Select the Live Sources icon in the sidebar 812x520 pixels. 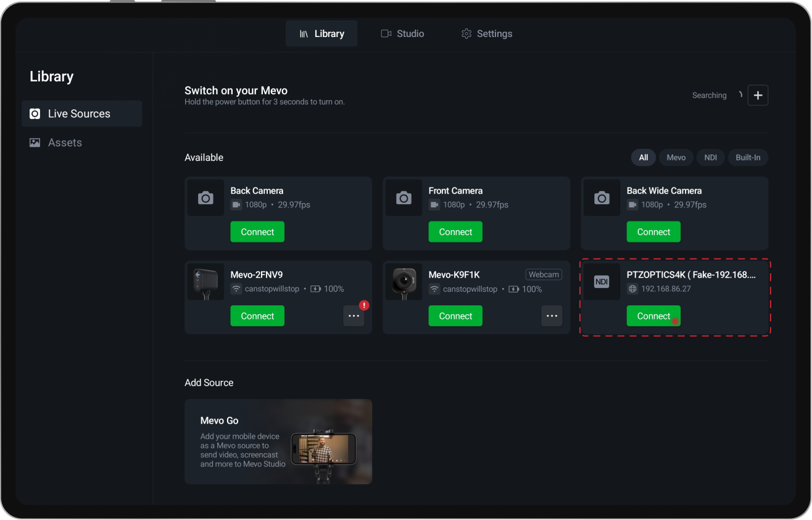tap(35, 113)
